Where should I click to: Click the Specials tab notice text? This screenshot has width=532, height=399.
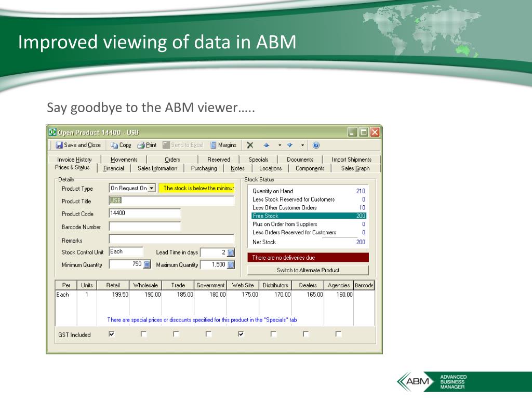(x=202, y=320)
